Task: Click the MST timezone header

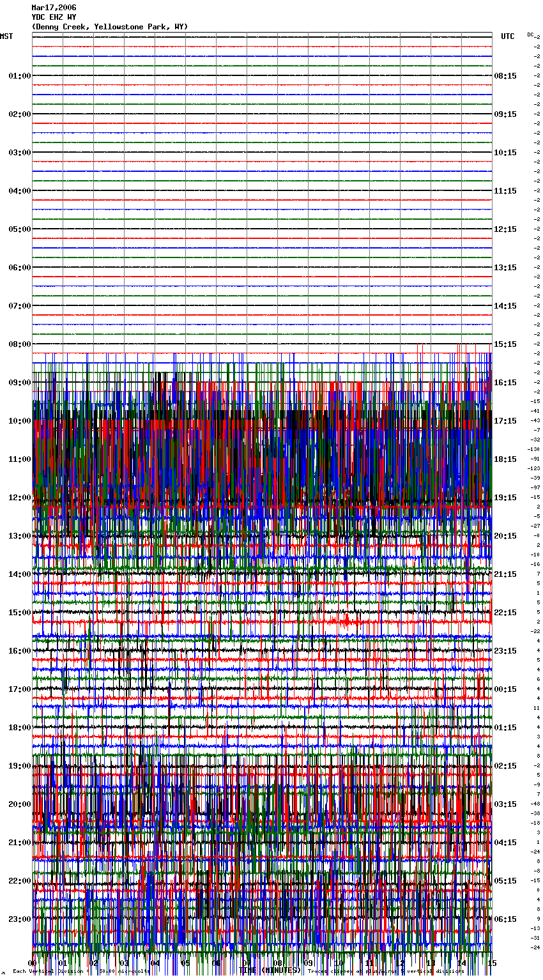Action: click(6, 36)
